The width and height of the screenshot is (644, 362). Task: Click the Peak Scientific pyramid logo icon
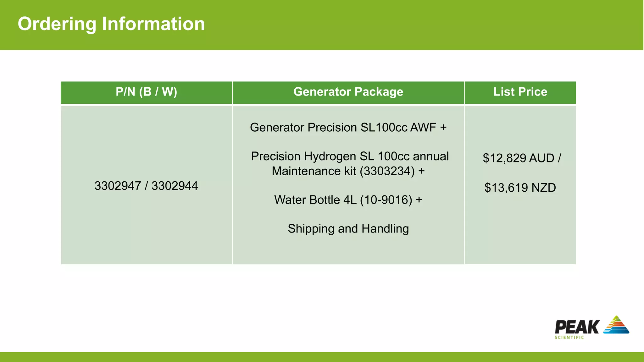pyautogui.click(x=616, y=325)
